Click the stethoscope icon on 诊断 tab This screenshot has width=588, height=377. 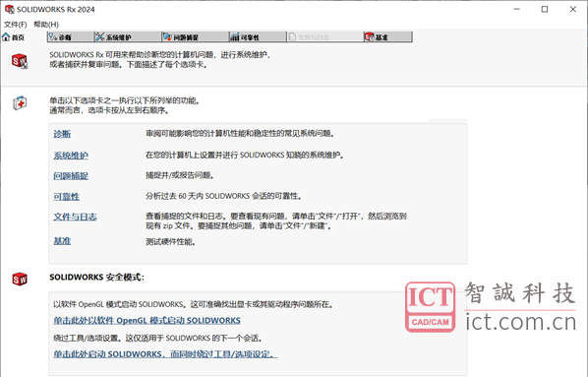click(53, 36)
